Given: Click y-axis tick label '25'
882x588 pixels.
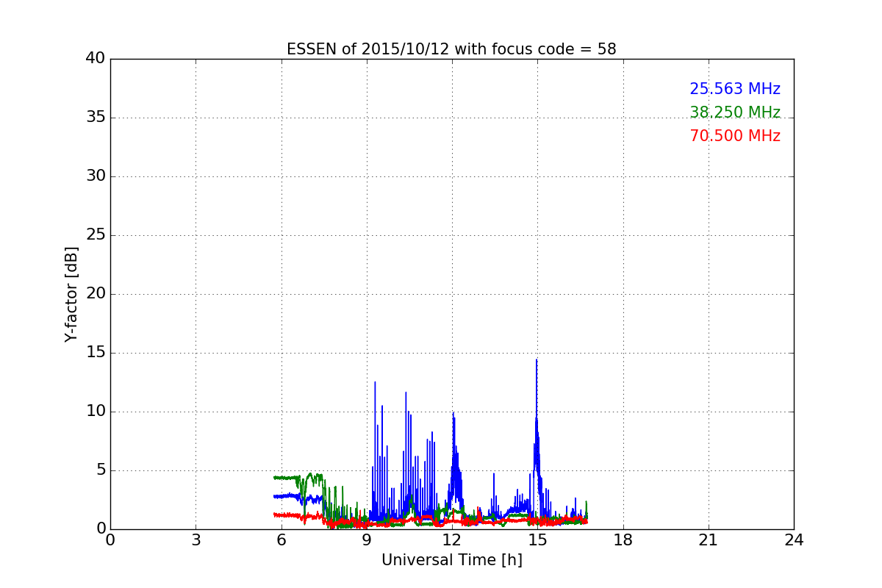Looking at the screenshot, I should coord(96,235).
